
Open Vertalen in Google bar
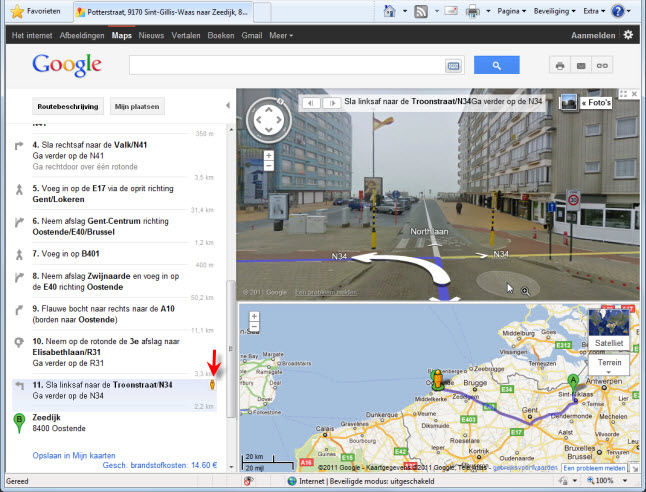tap(186, 35)
